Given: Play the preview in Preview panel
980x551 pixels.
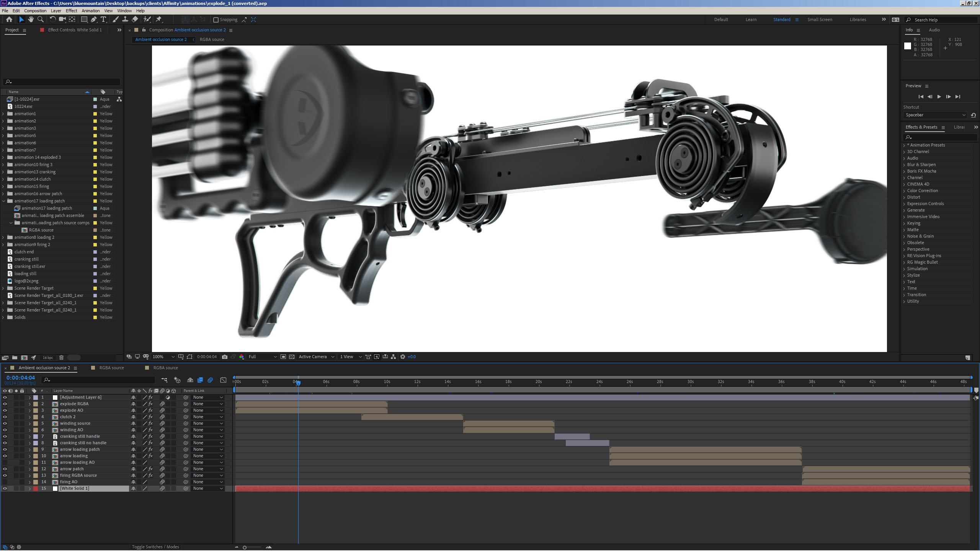Looking at the screenshot, I should [939, 97].
